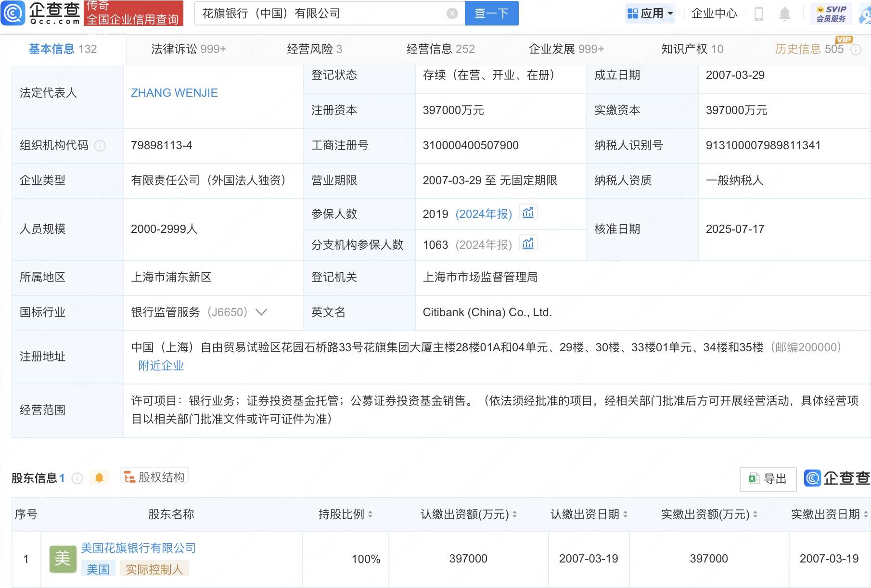Clear the search box with the X icon
This screenshot has height=588, width=871.
pos(452,13)
